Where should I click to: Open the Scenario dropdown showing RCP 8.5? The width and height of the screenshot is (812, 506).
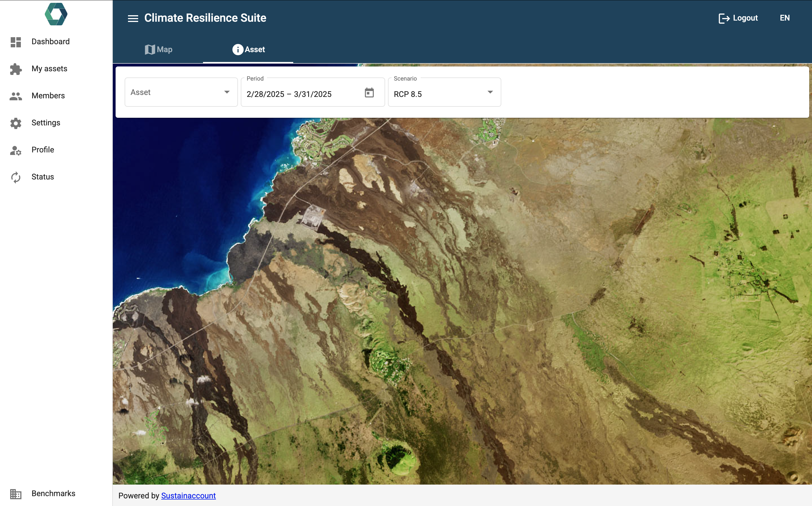coord(444,93)
